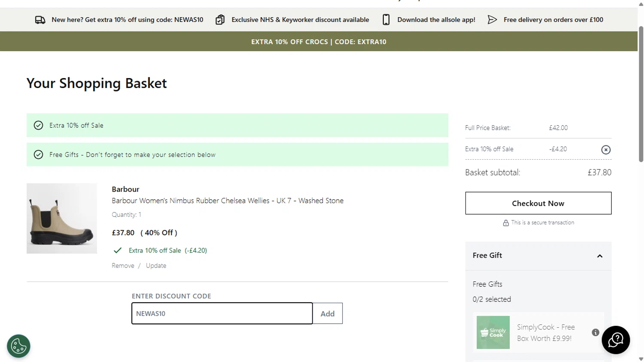Click the Barbour brand name
This screenshot has width=644, height=362.
tap(125, 189)
